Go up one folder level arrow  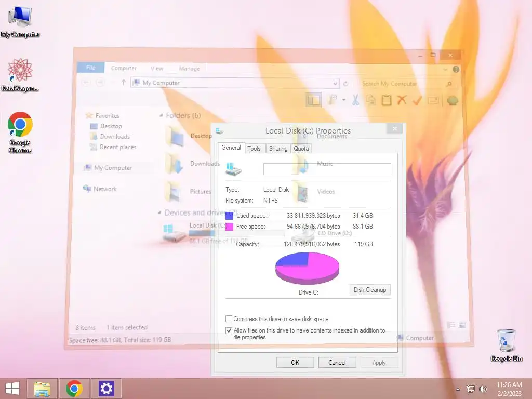coord(124,83)
